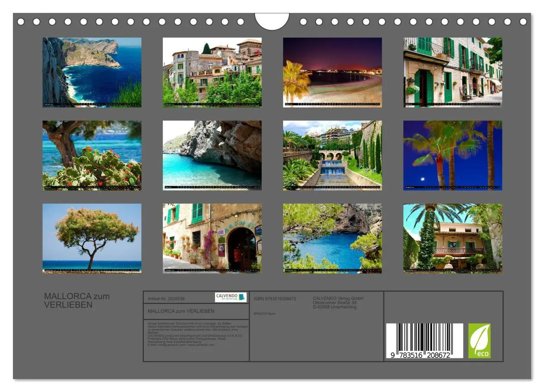Viewport: 544px width, 392px height.
Task: Open the February hillside village thumbnail
Action: [x=212, y=72]
